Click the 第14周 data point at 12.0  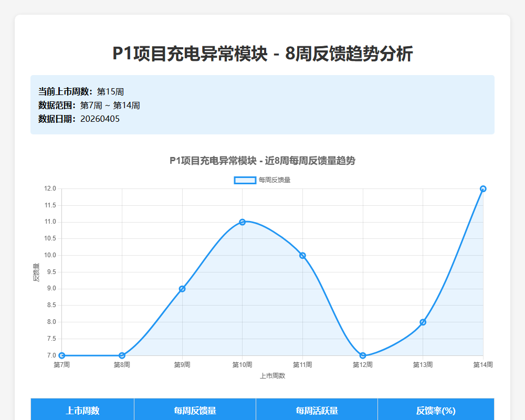coord(483,189)
